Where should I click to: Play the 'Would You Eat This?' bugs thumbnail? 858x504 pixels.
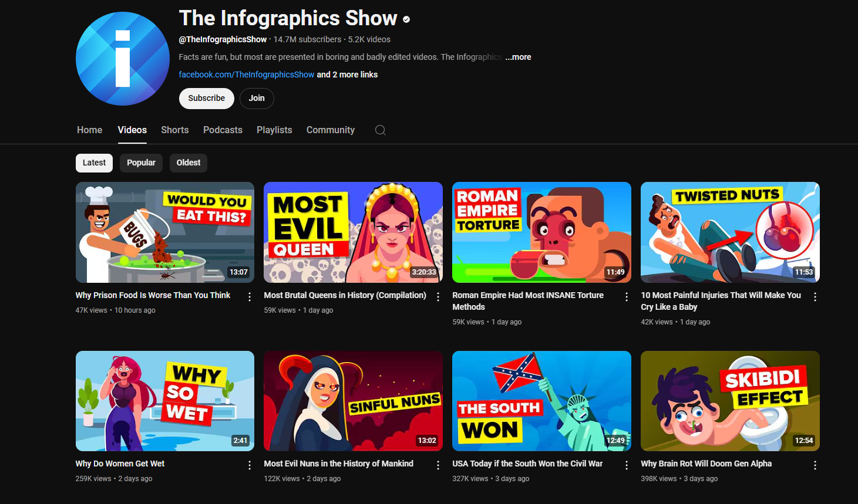[165, 232]
